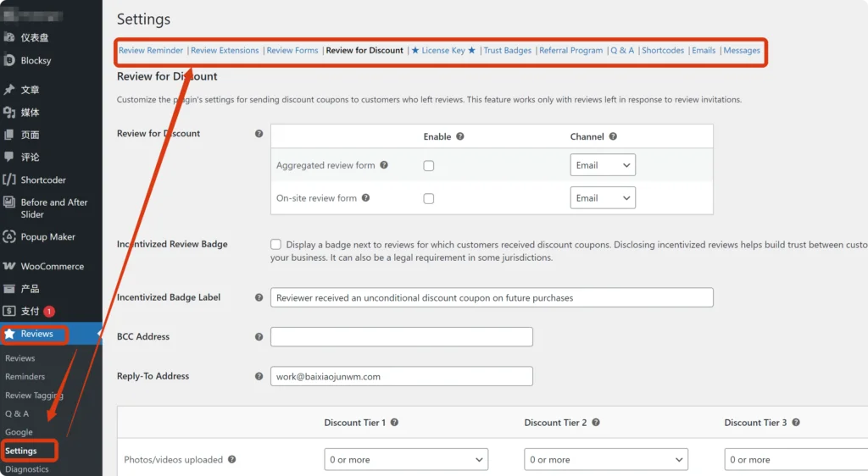Image resolution: width=868 pixels, height=476 pixels.
Task: Click help icon beside Aggregated review form
Action: [384, 165]
